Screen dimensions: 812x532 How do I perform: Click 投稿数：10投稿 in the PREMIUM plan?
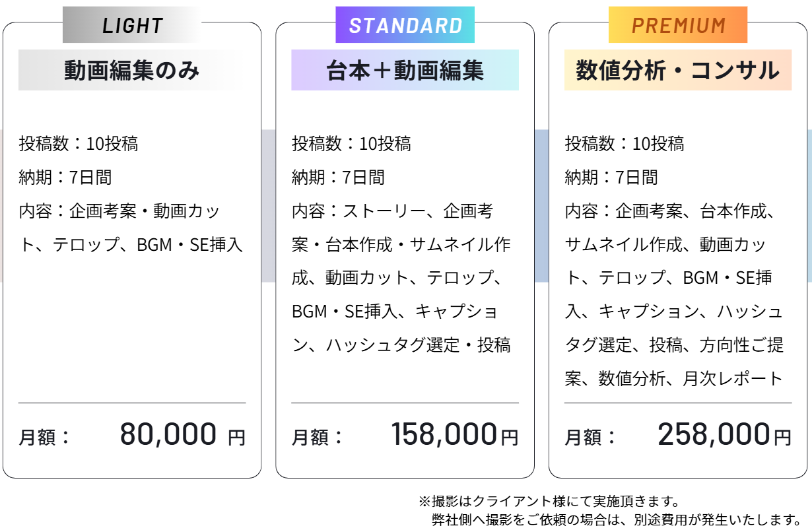(x=625, y=143)
